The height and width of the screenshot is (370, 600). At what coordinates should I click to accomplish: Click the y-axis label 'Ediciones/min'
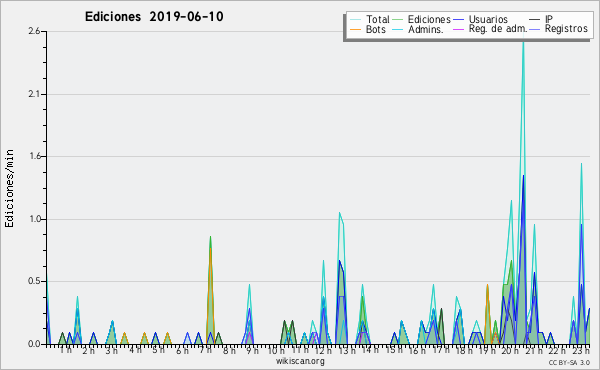coord(9,188)
